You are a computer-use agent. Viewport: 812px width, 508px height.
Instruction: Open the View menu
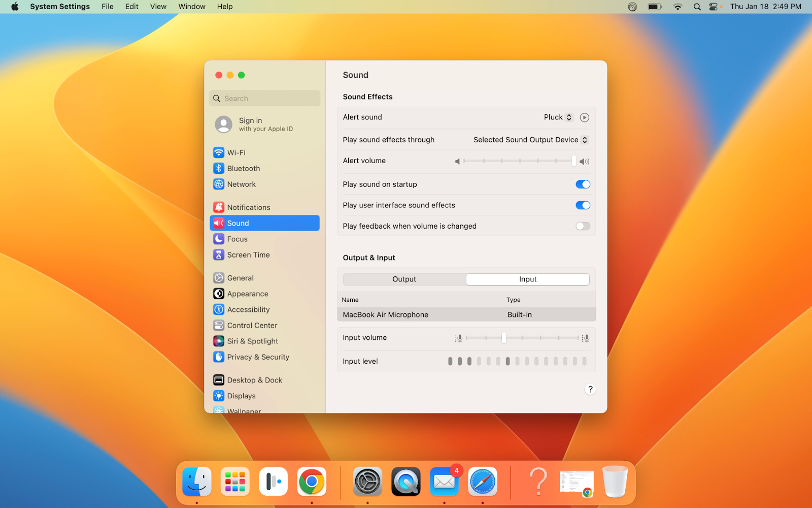[x=158, y=7]
